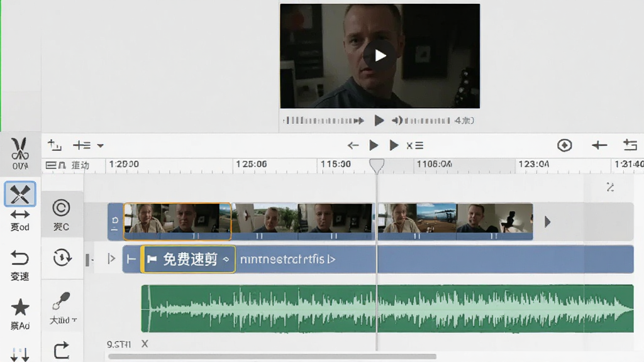Click the horizontal double-arrow stretch icon
644x362 pixels.
[x=19, y=214]
